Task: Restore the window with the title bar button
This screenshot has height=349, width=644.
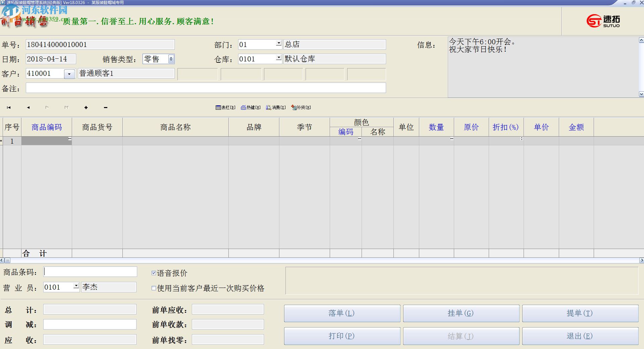Action: [x=634, y=3]
